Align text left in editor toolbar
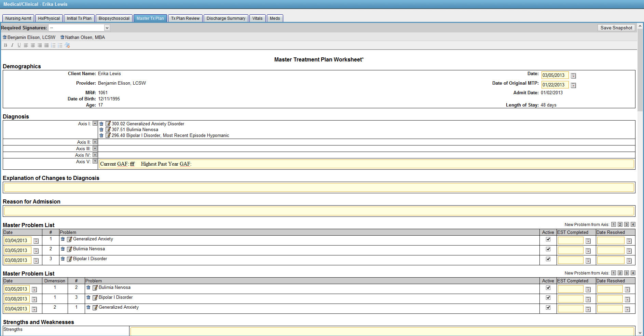Screen dimensions: 644x336 pos(26,45)
